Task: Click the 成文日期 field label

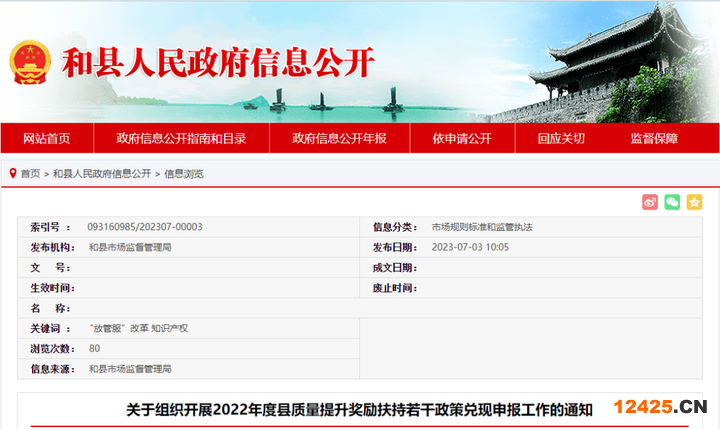Action: [394, 267]
